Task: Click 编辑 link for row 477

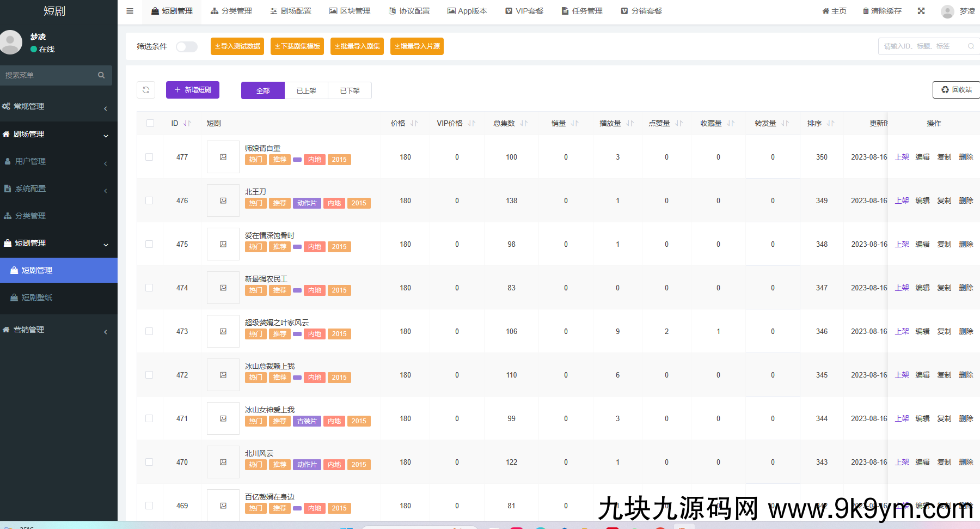Action: pyautogui.click(x=922, y=157)
